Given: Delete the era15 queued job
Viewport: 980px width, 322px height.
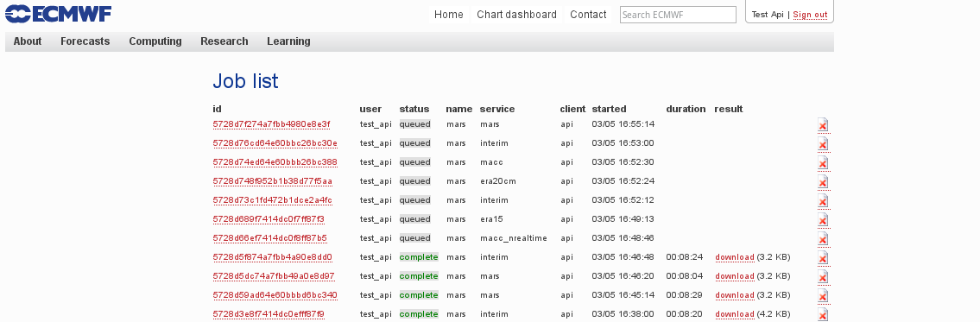Looking at the screenshot, I should click(823, 220).
